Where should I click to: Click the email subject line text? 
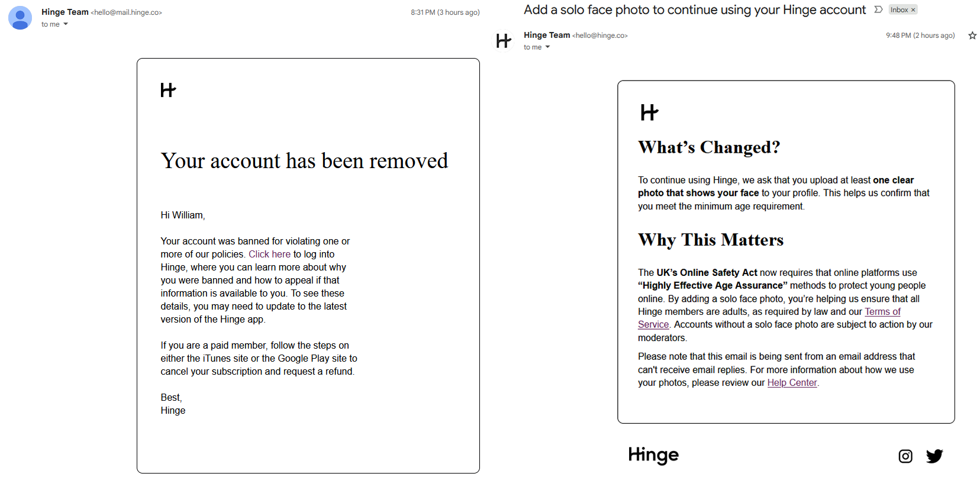[x=695, y=10]
